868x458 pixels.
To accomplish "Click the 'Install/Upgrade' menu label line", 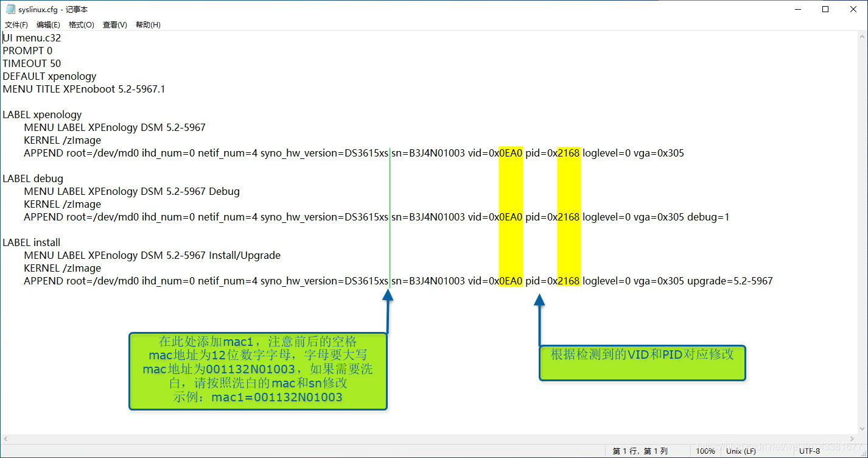I will coord(152,255).
